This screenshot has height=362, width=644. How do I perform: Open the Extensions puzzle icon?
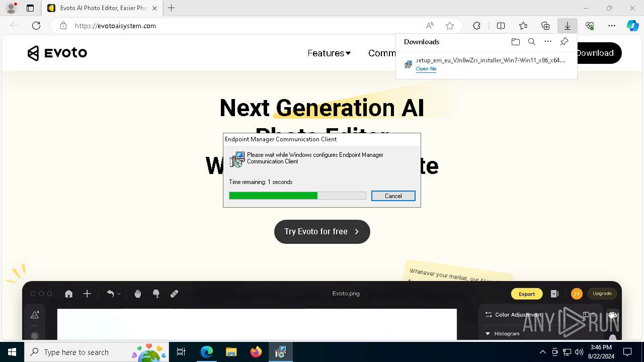(476, 26)
